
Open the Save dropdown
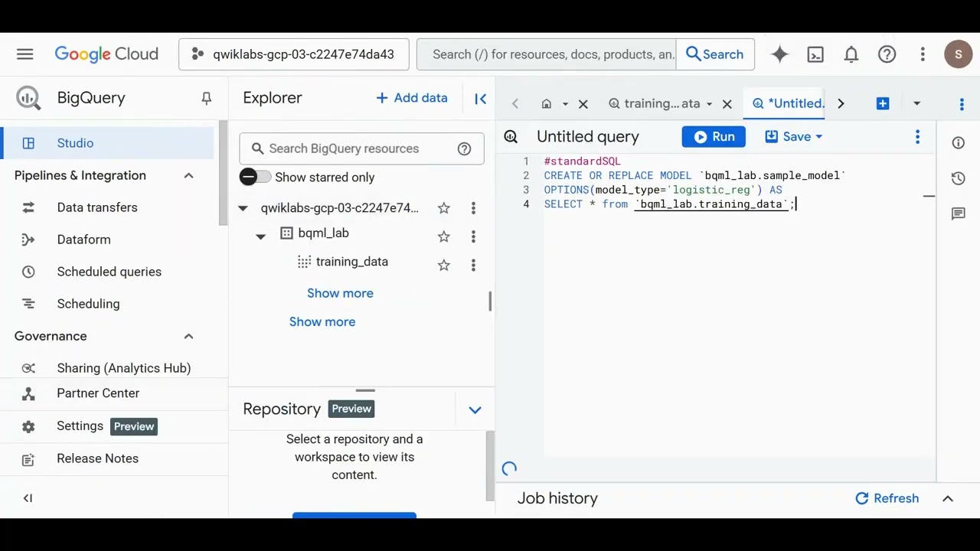[794, 136]
